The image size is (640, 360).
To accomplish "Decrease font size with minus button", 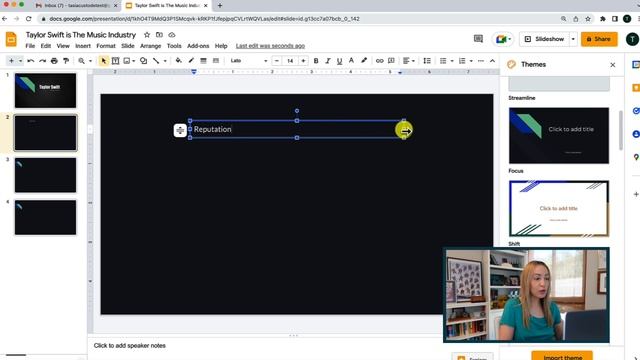I will click(277, 61).
